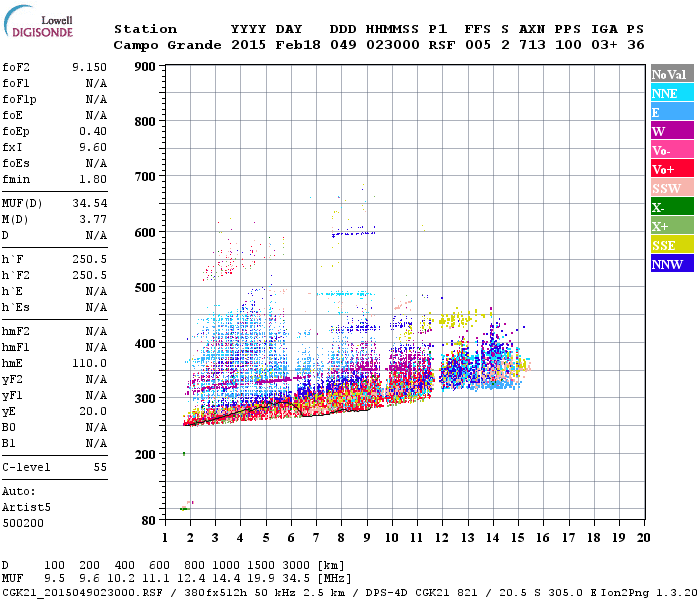700x600 pixels.
Task: Click the foF1 N/A value
Action: (96, 83)
